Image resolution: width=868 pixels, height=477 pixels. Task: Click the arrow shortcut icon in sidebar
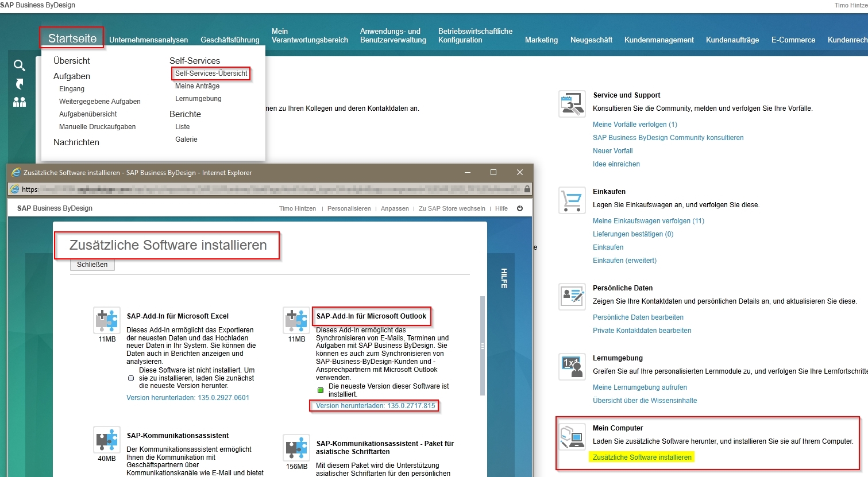point(20,84)
